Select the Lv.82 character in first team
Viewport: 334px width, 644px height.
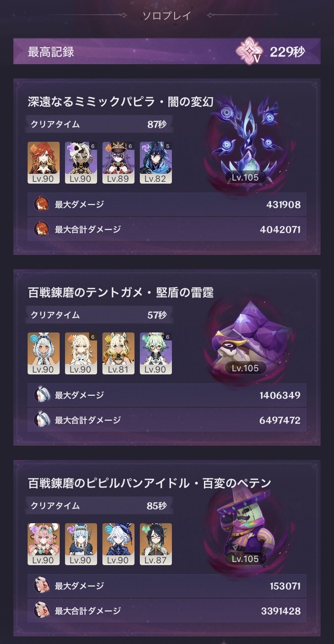click(x=156, y=163)
